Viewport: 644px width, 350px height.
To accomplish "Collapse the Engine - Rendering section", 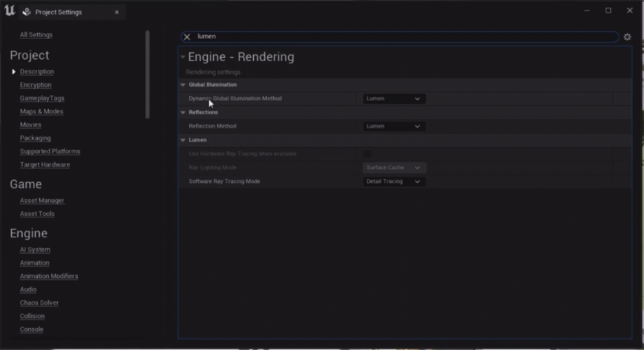I will tap(182, 57).
